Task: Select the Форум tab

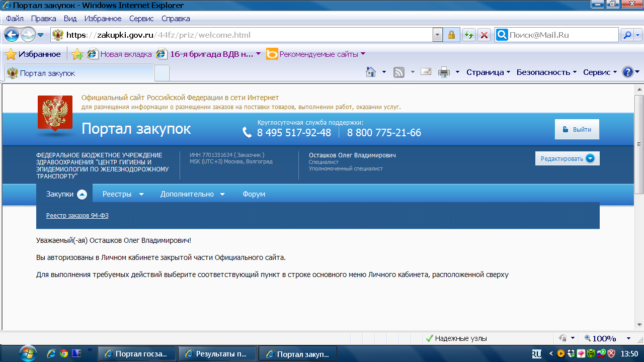Action: (x=254, y=194)
